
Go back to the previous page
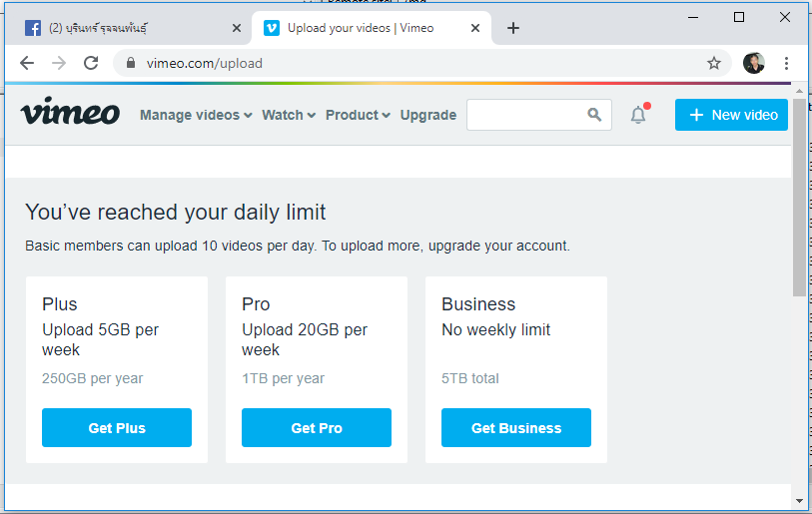(27, 63)
